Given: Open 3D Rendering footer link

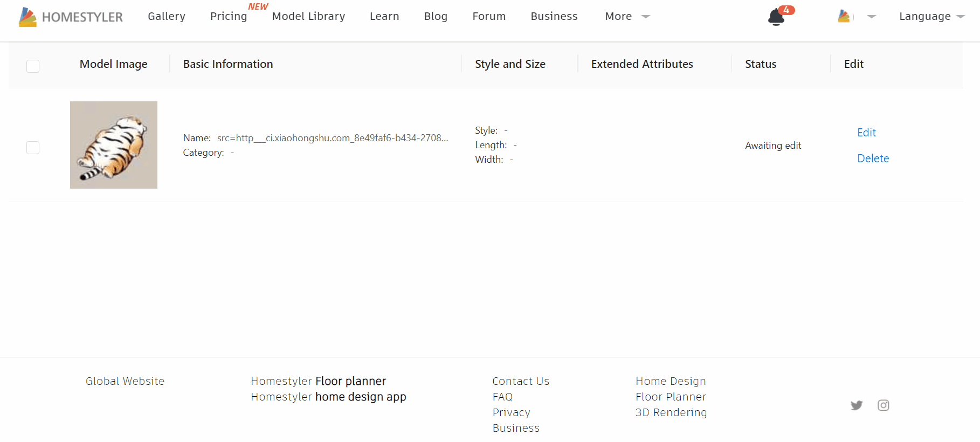Looking at the screenshot, I should click(671, 412).
